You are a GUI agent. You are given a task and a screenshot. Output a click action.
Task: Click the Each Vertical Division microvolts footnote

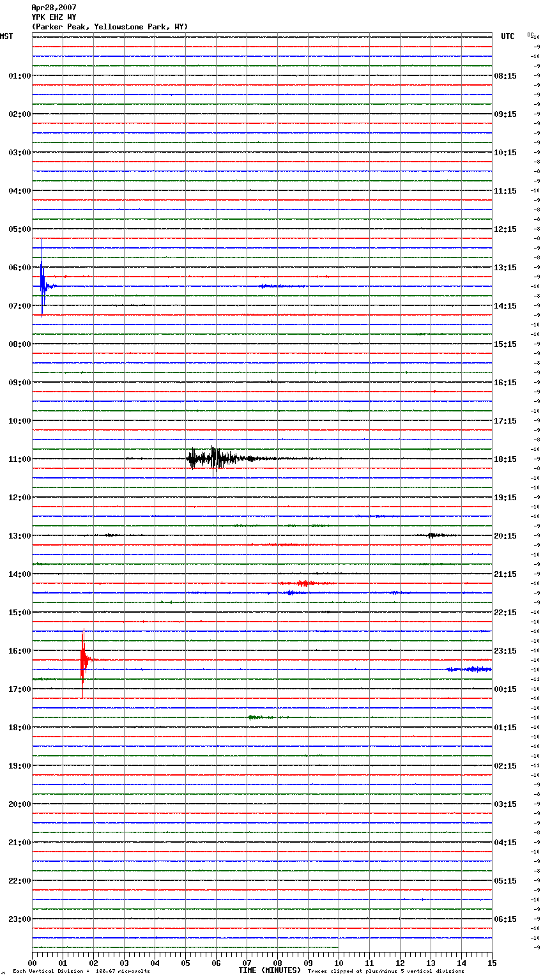coord(81,971)
